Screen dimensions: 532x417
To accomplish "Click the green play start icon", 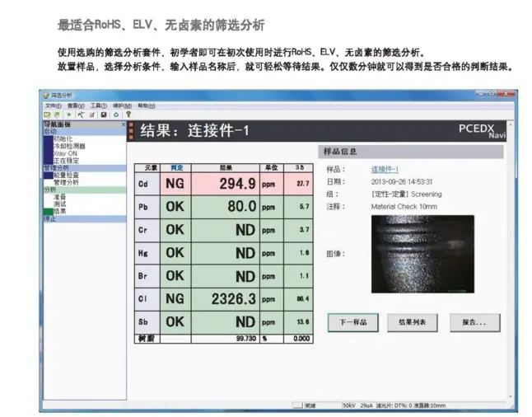I will click(x=69, y=115).
